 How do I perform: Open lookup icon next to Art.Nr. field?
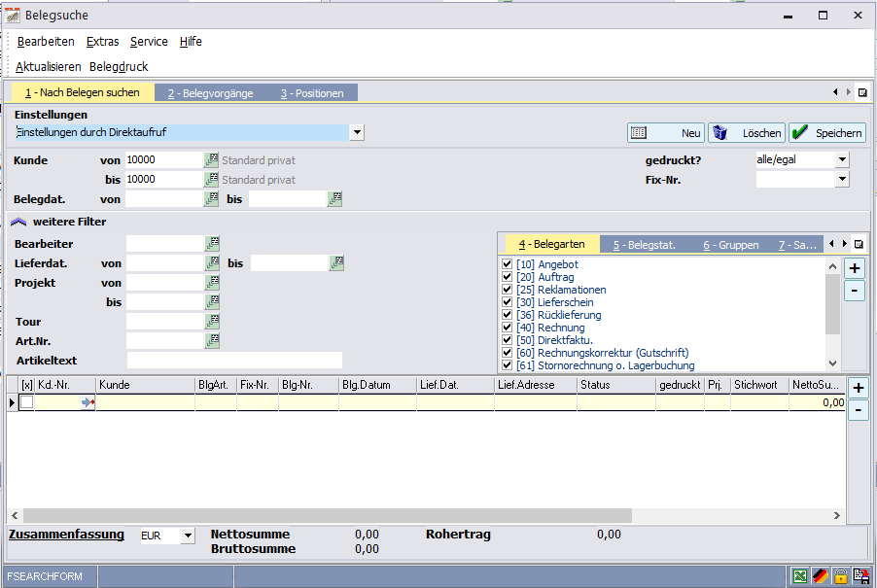coord(212,340)
